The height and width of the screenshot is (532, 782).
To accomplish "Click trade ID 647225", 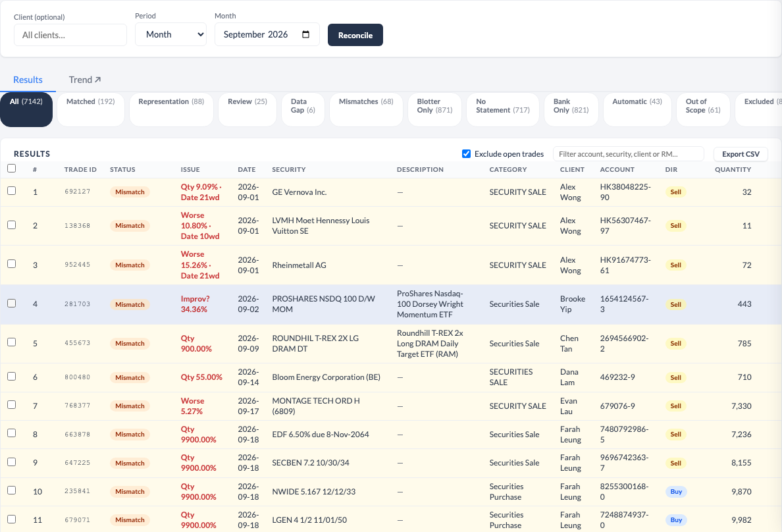I will point(77,463).
